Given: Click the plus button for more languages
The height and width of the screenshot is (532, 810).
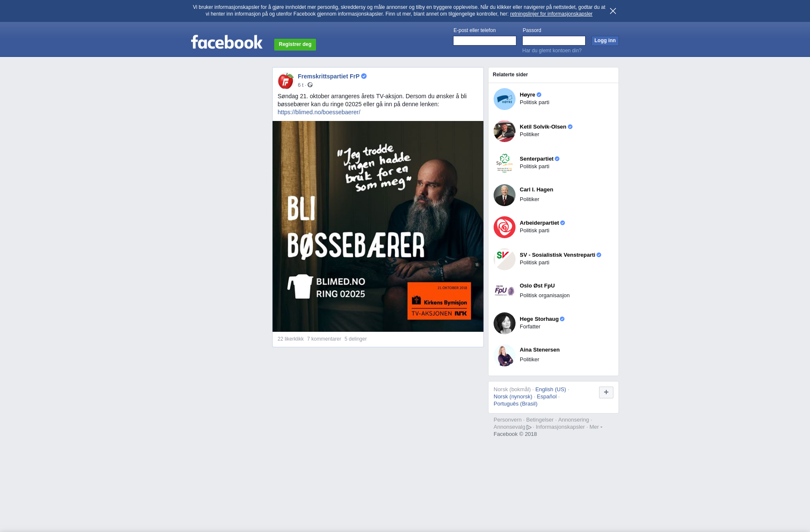Looking at the screenshot, I should coord(606,392).
